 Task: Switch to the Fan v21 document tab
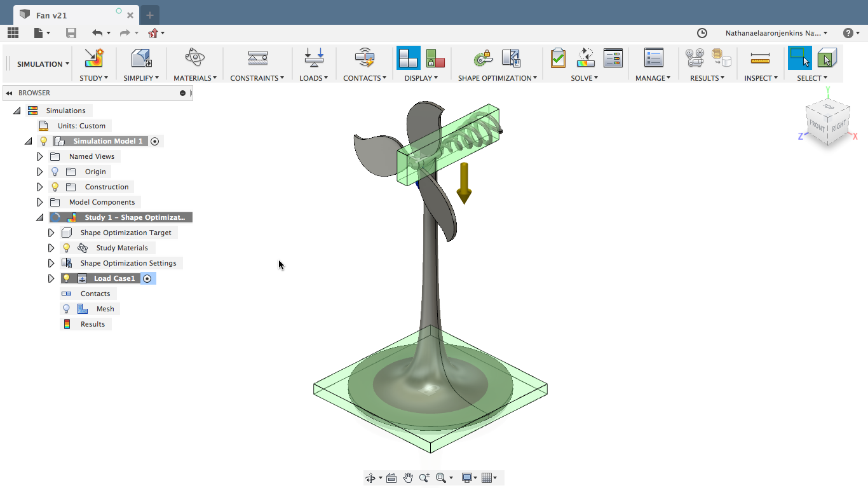[75, 15]
